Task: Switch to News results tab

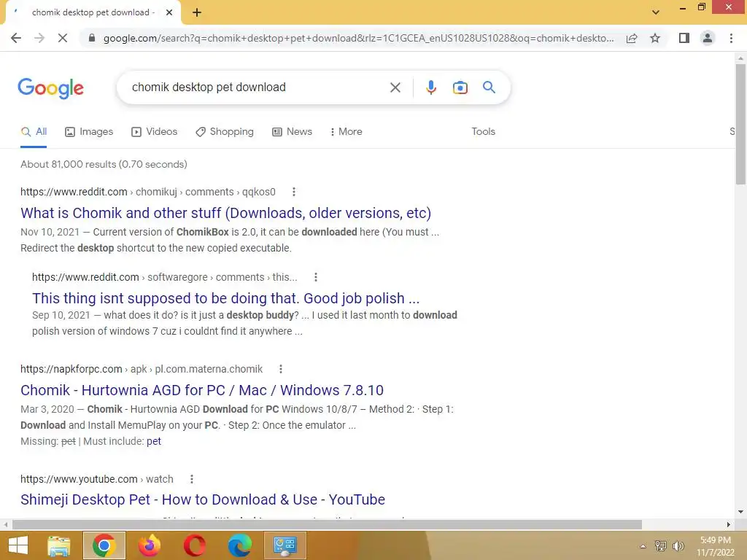Action: [x=292, y=132]
